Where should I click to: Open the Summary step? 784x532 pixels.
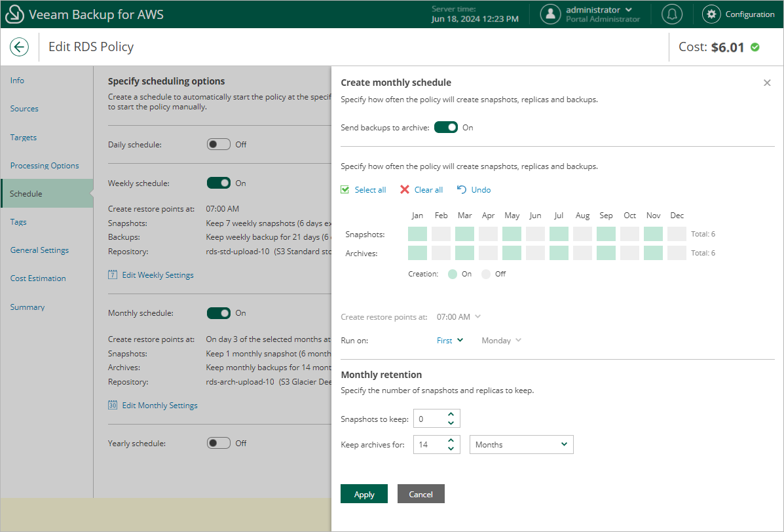(x=28, y=307)
